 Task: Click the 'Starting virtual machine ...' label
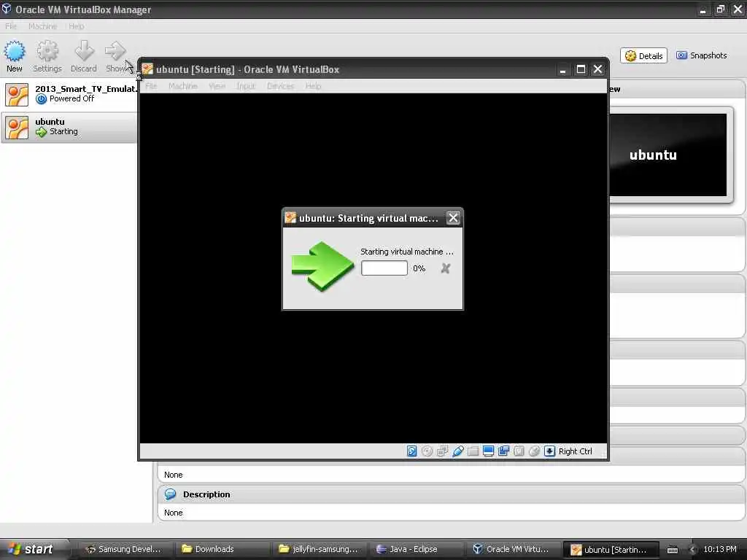pyautogui.click(x=407, y=252)
